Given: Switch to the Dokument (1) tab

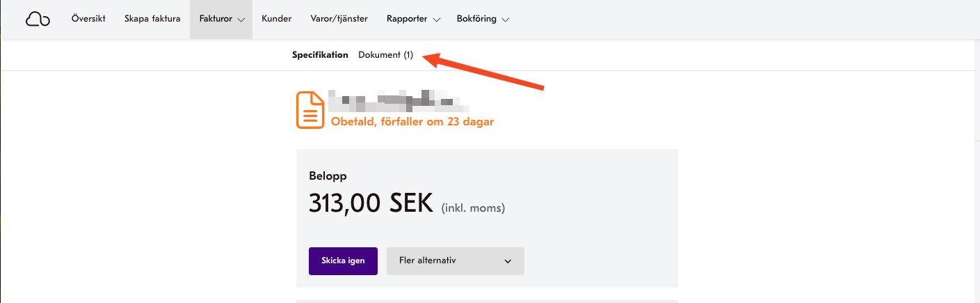Looking at the screenshot, I should point(385,55).
